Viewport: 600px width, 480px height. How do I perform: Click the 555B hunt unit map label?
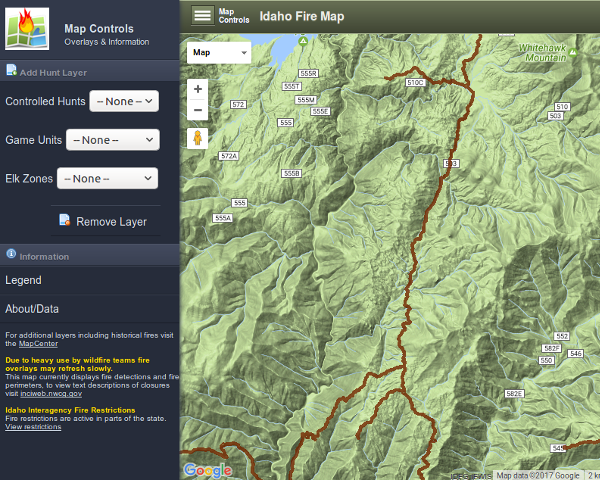(x=291, y=173)
